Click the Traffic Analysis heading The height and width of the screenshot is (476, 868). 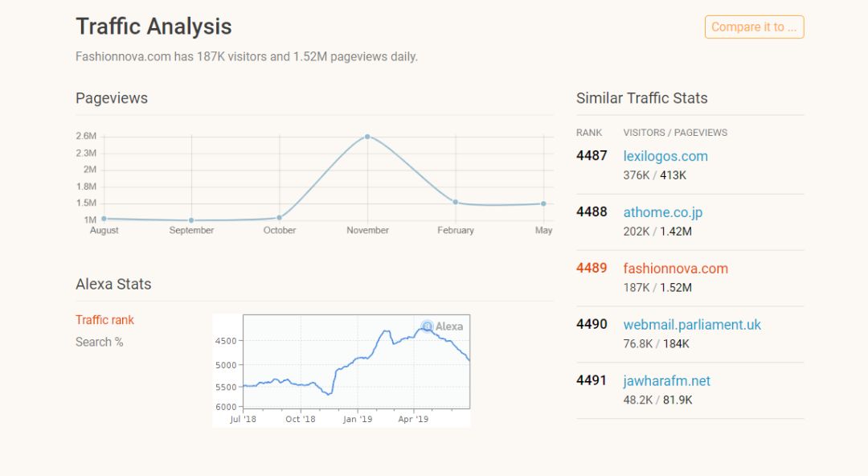point(154,27)
